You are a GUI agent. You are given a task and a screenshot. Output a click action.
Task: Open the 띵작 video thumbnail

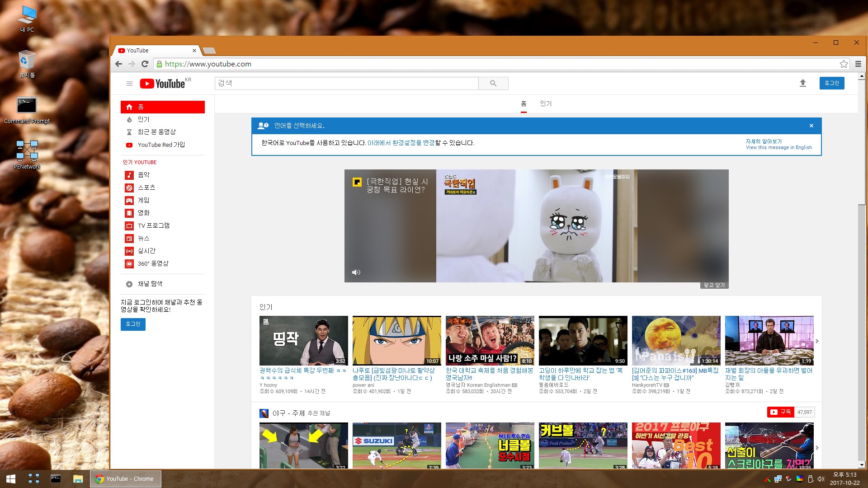click(304, 340)
